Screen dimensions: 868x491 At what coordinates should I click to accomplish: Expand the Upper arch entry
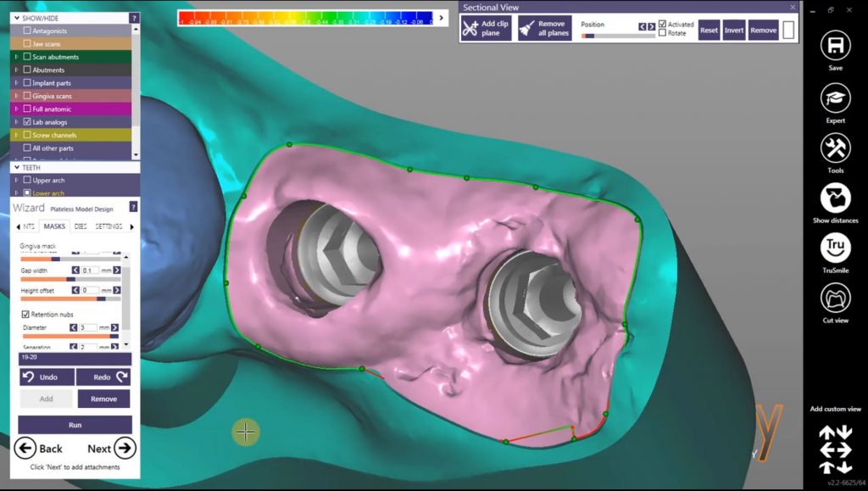point(17,181)
